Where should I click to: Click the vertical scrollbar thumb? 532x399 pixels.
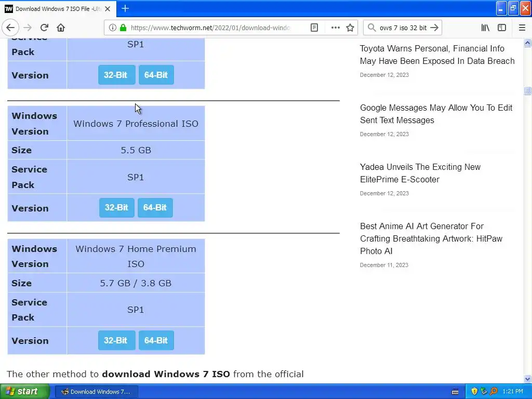pyautogui.click(x=527, y=90)
